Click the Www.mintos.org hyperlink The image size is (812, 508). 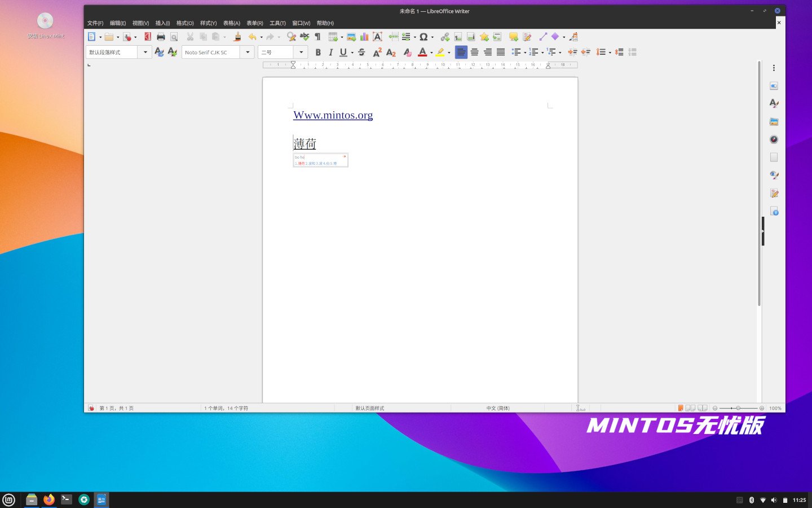coord(333,115)
